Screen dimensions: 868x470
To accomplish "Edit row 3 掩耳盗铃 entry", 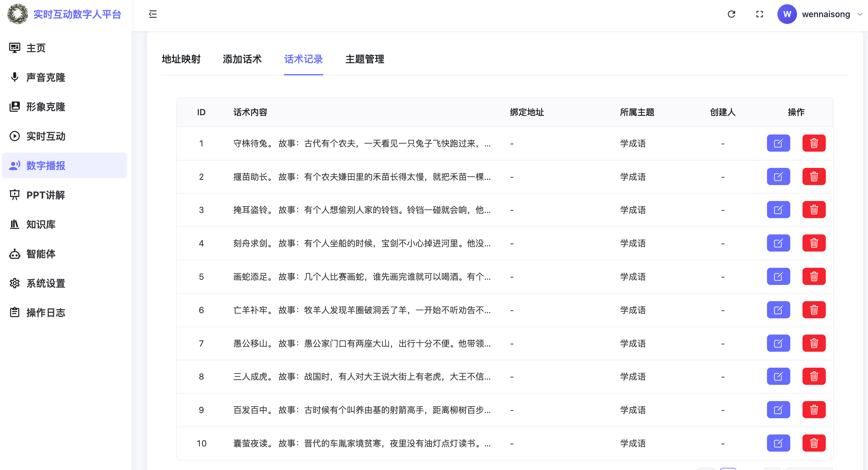I will pos(778,210).
